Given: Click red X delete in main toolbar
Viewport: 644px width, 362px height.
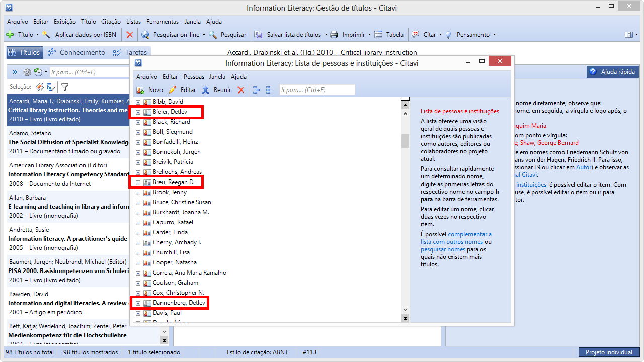Looking at the screenshot, I should pyautogui.click(x=130, y=35).
